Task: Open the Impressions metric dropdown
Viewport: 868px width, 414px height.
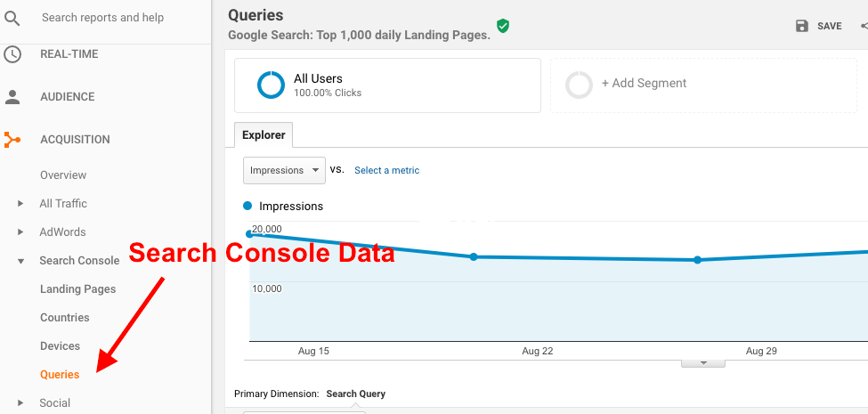Action: click(x=284, y=170)
